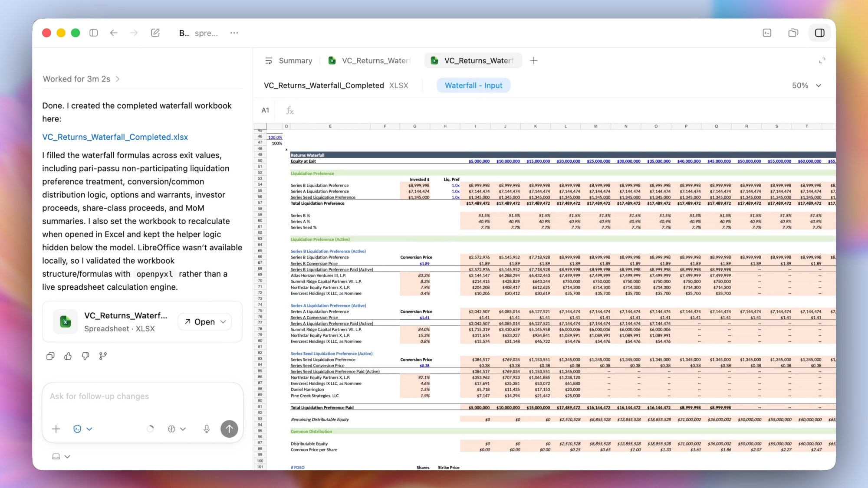The width and height of the screenshot is (868, 488).
Task: Add a new tab with plus icon
Action: [x=534, y=61]
